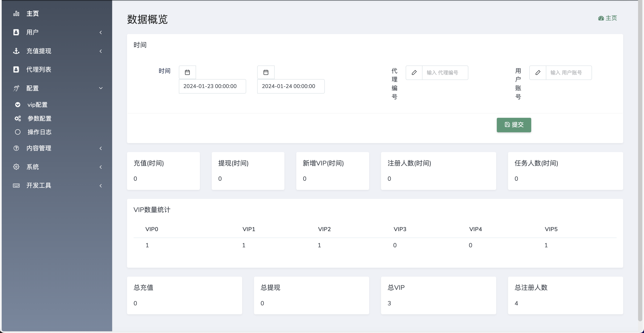Click the 注册人数(时间) stat card

click(438, 171)
